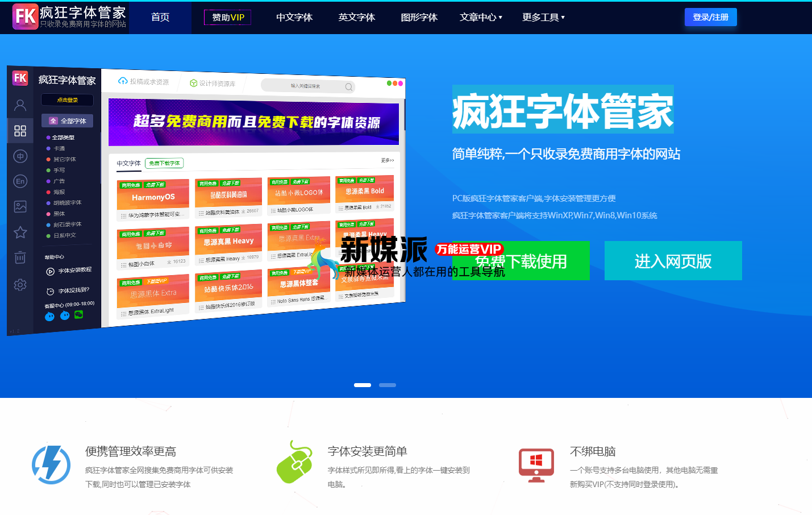Click the lightning bolt feature icon
Image resolution: width=812 pixels, height=515 pixels.
click(x=51, y=464)
